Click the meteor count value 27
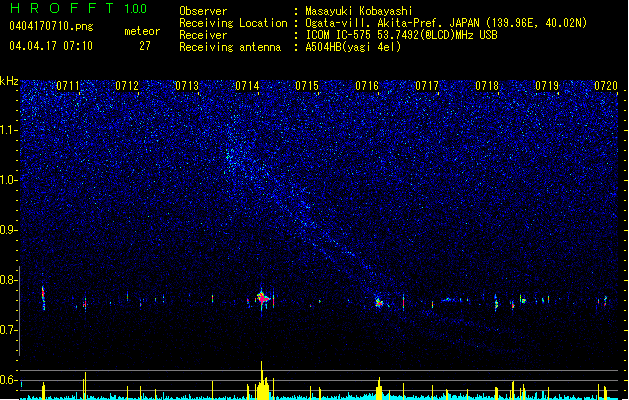 (145, 46)
